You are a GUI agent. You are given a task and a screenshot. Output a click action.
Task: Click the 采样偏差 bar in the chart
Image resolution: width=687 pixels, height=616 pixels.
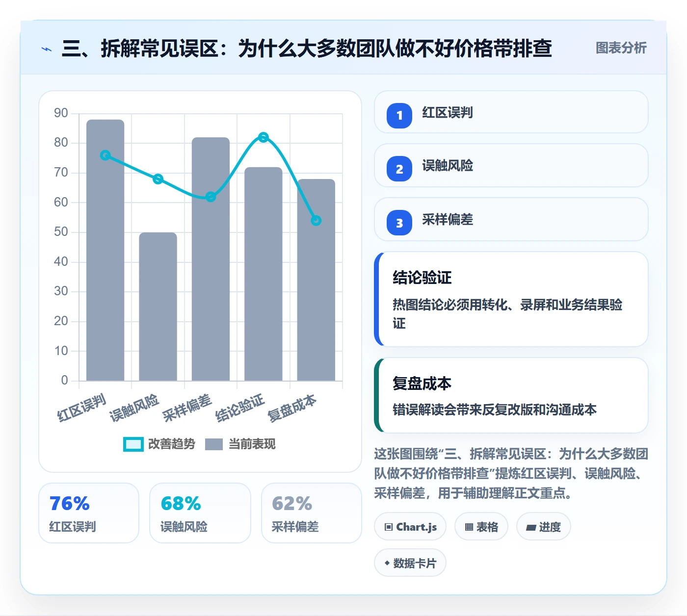[211, 259]
